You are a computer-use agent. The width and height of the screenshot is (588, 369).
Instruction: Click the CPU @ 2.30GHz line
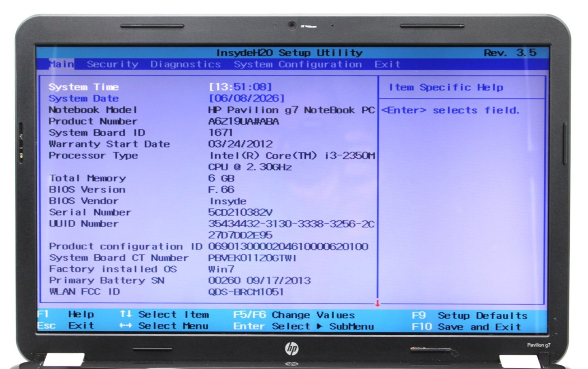pyautogui.click(x=250, y=167)
